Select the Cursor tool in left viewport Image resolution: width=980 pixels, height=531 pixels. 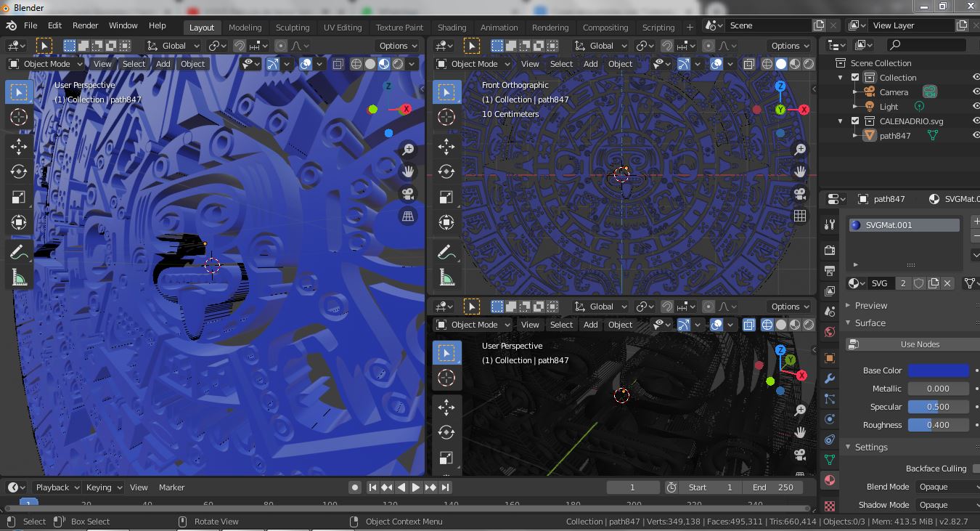pos(19,117)
